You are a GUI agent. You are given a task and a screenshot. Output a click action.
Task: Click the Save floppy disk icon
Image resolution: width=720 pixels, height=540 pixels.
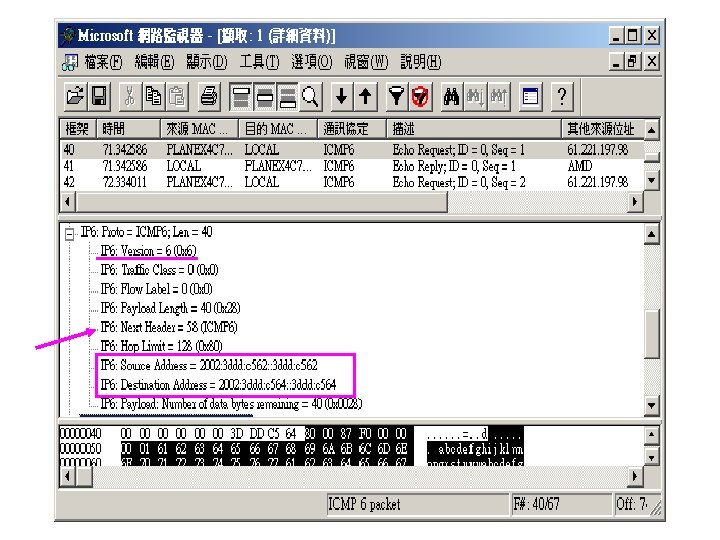[x=99, y=96]
